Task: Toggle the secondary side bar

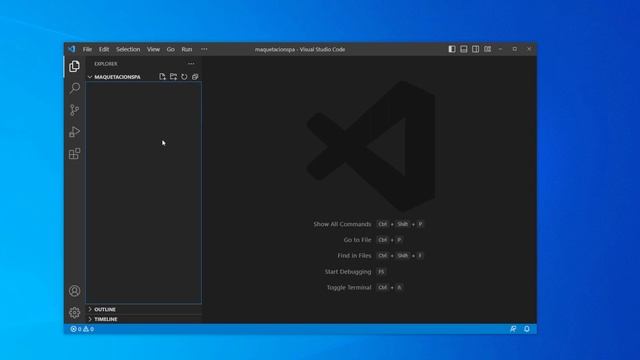Action: [476, 49]
